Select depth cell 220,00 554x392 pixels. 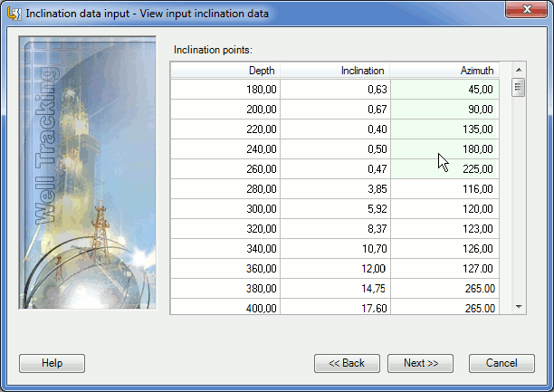[225, 129]
